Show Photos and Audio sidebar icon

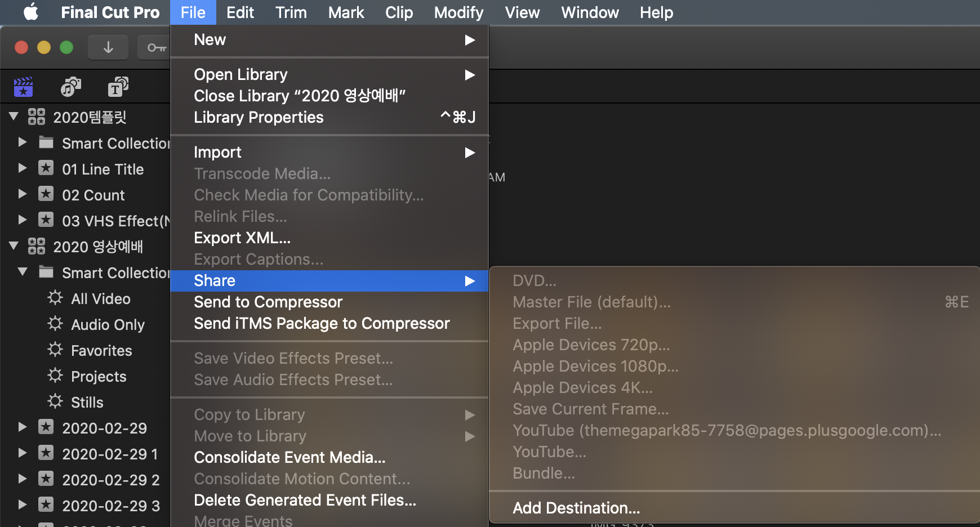point(71,87)
